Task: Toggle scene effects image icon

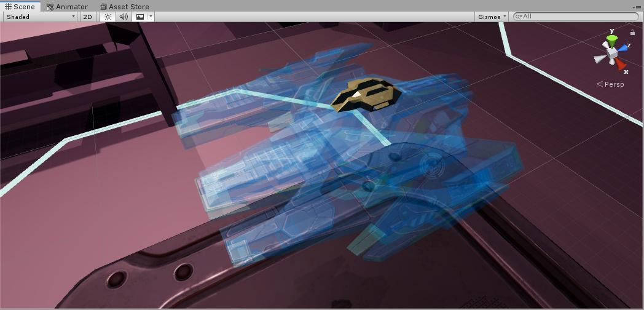Action: [x=140, y=17]
